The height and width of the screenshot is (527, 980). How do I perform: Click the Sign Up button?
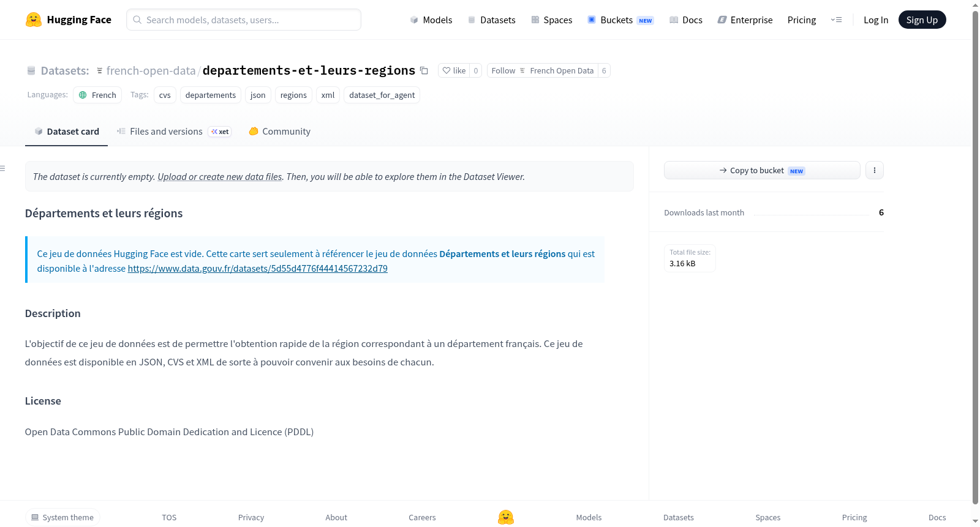click(922, 20)
